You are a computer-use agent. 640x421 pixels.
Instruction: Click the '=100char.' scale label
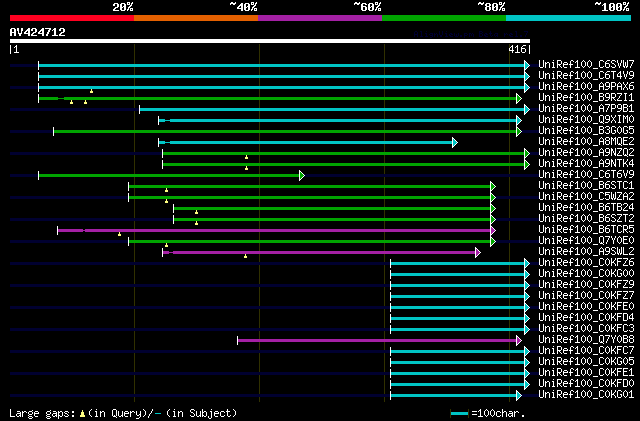[x=498, y=413]
